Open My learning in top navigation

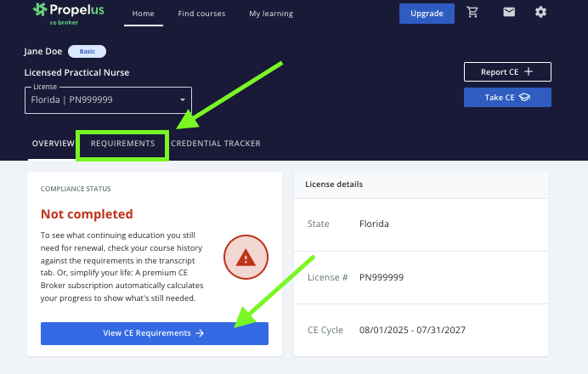coord(271,14)
